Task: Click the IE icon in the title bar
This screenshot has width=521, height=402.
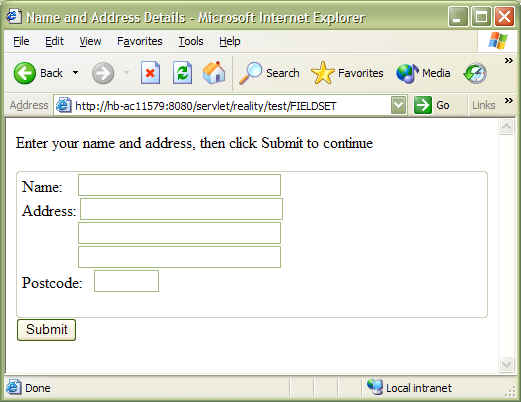Action: tap(14, 16)
